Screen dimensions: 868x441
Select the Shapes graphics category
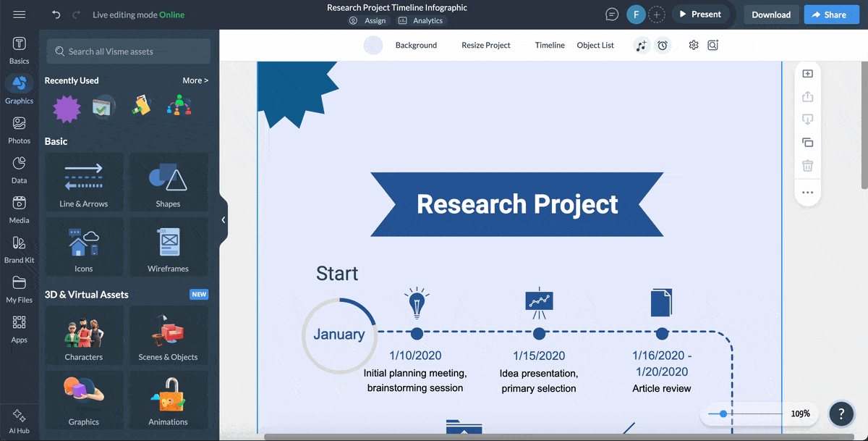169,181
